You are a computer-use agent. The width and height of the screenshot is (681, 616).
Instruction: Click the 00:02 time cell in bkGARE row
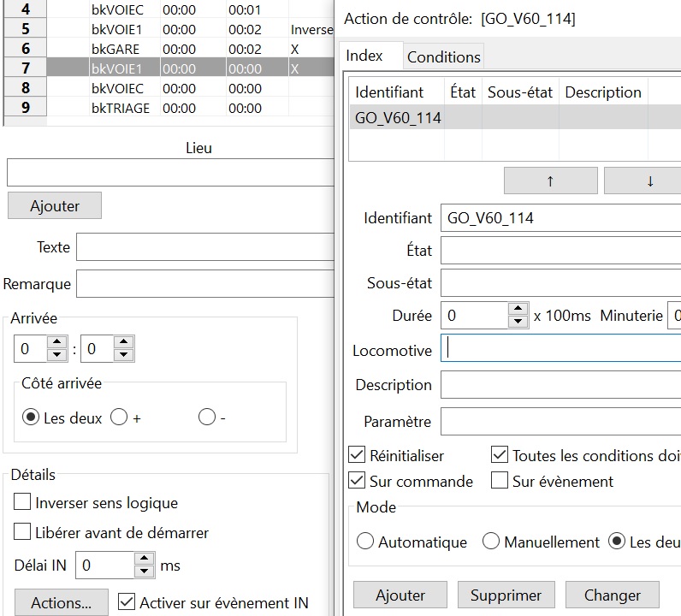coord(258,49)
